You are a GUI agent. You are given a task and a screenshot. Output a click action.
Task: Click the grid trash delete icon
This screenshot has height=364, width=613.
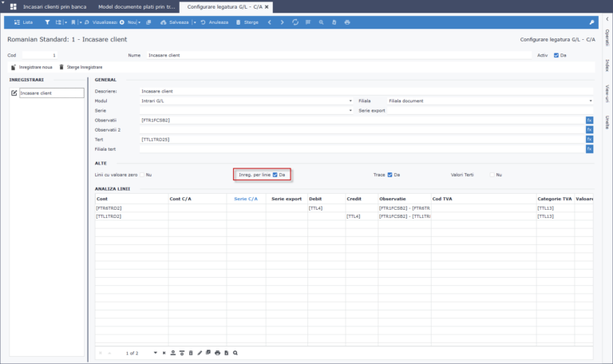pyautogui.click(x=191, y=353)
